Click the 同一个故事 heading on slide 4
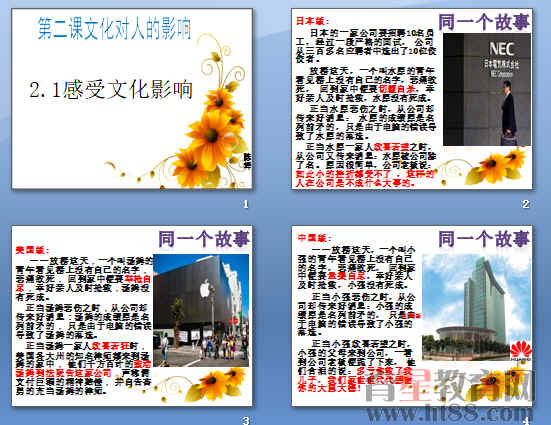The image size is (551, 425). point(484,239)
